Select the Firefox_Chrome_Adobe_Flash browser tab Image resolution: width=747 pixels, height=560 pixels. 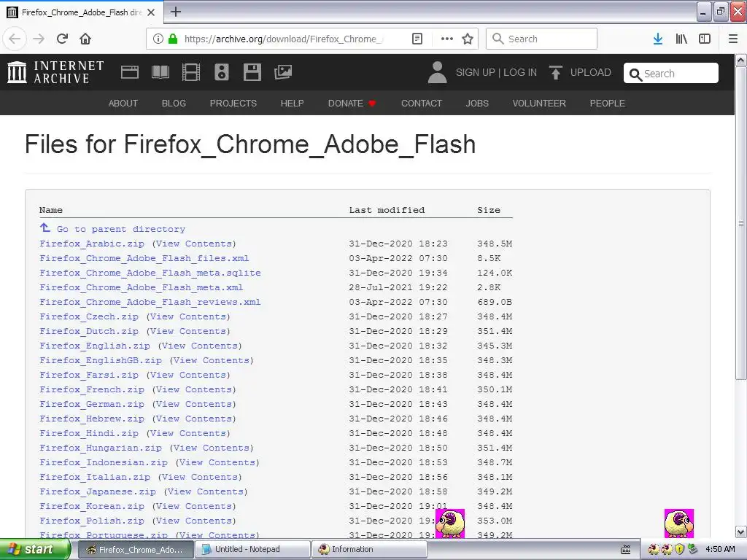click(x=82, y=12)
